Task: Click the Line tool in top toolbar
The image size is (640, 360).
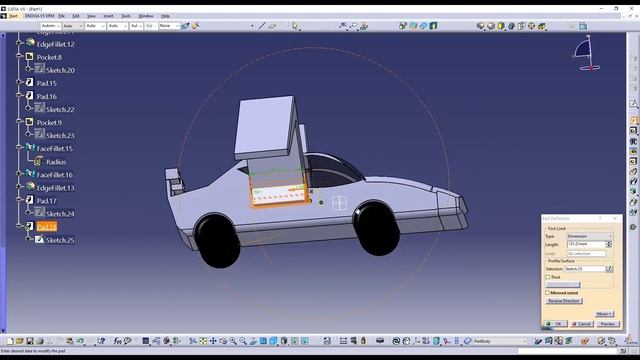Action: tap(262, 26)
